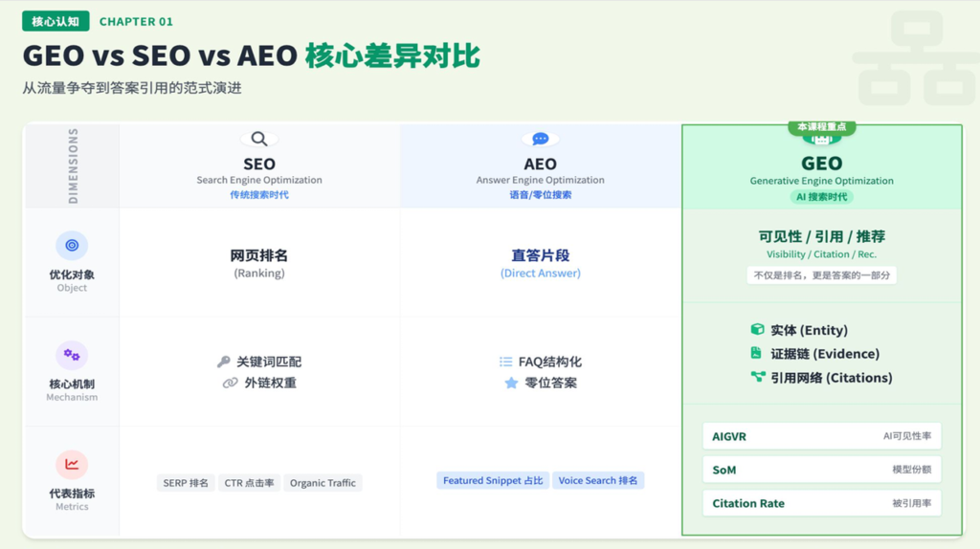Click the network icon beside 引用网络 (Citations)

[757, 377]
